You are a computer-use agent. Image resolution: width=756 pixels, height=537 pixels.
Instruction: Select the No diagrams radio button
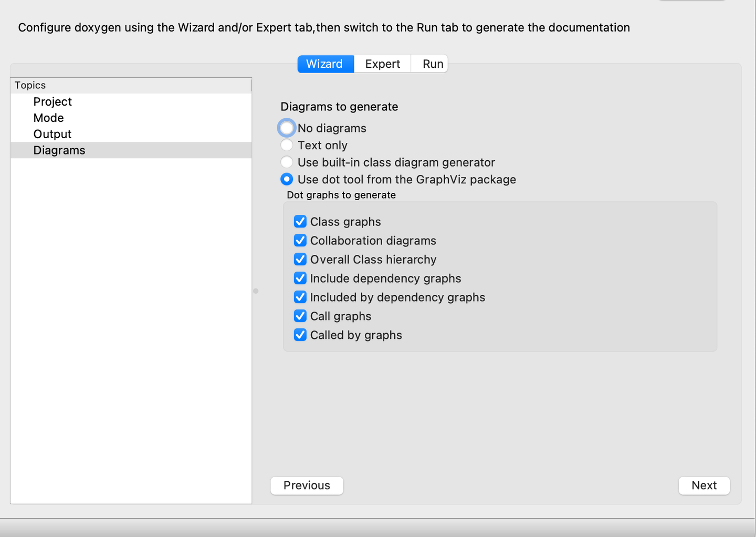coord(287,128)
